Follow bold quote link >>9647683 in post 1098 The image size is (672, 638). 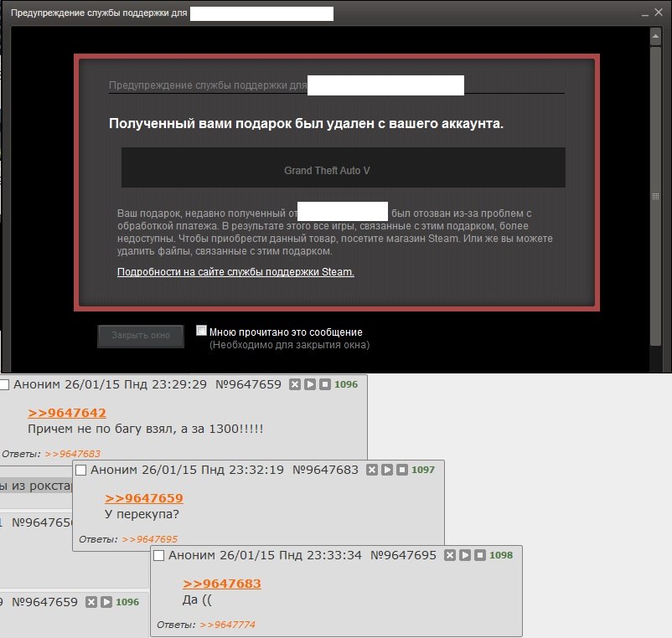pos(222,584)
